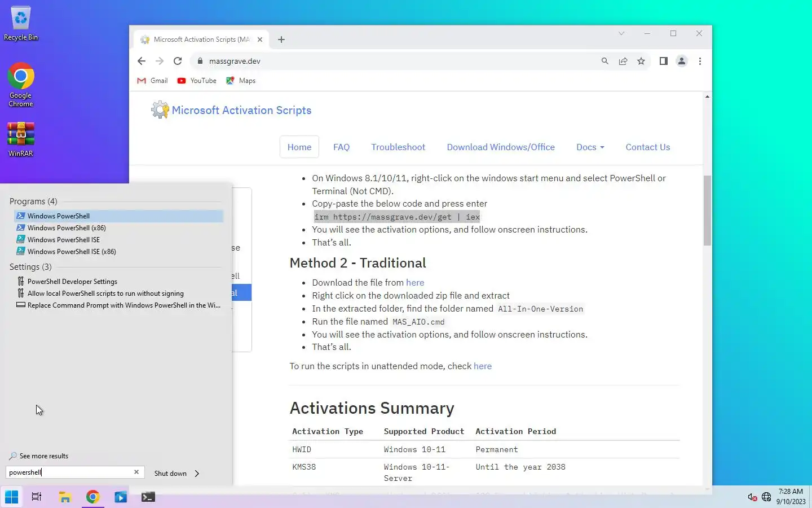Click the Programs (4) group header

pyautogui.click(x=33, y=202)
